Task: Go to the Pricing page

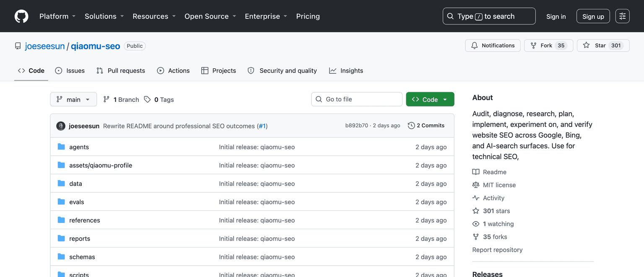Action: click(x=308, y=16)
